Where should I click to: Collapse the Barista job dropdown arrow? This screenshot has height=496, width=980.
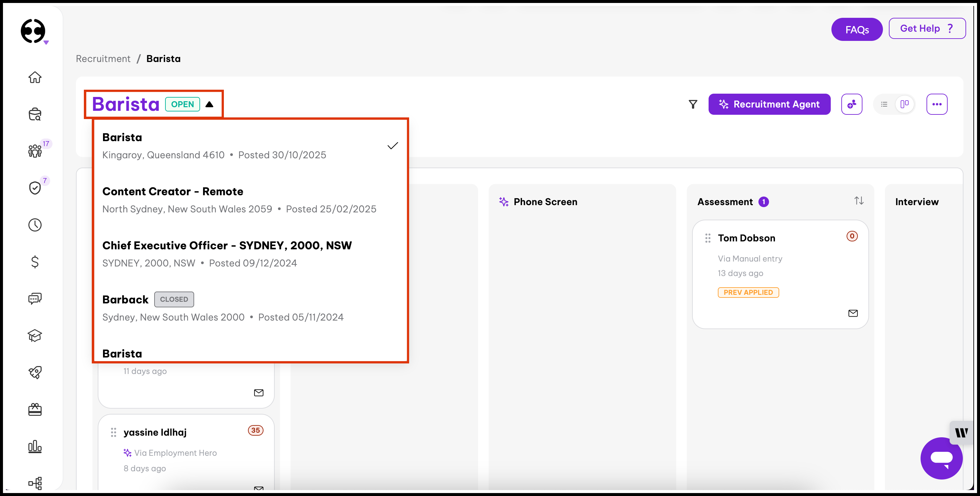[209, 104]
